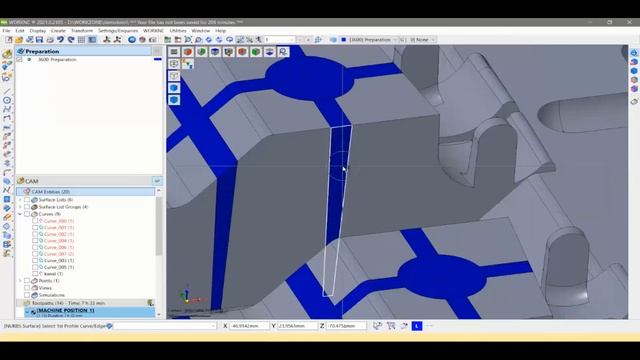Expand the Points tree node
Viewport: 640px width, 360px height.
tap(20, 281)
